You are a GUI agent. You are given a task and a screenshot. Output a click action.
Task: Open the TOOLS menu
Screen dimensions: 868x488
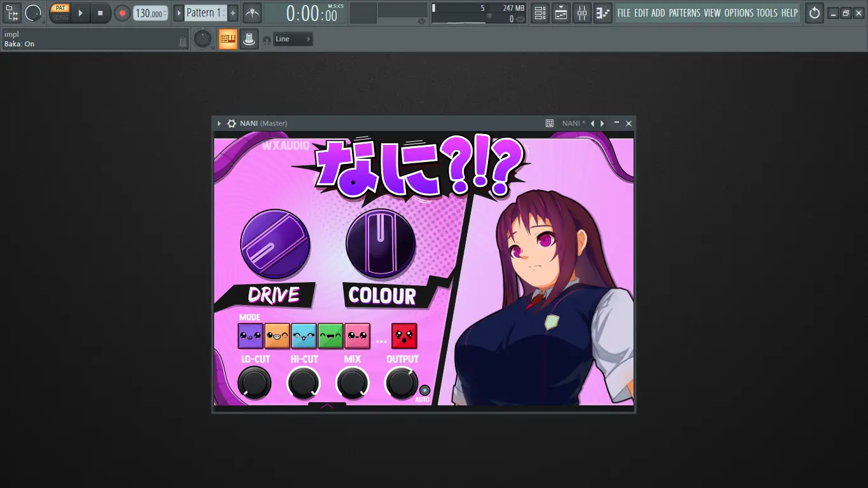point(767,13)
